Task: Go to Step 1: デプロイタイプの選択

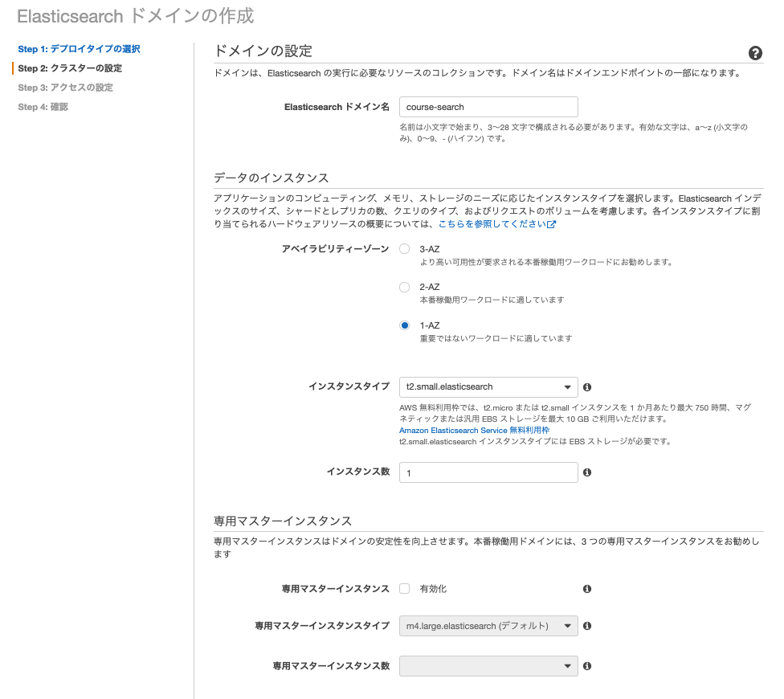Action: (79, 49)
